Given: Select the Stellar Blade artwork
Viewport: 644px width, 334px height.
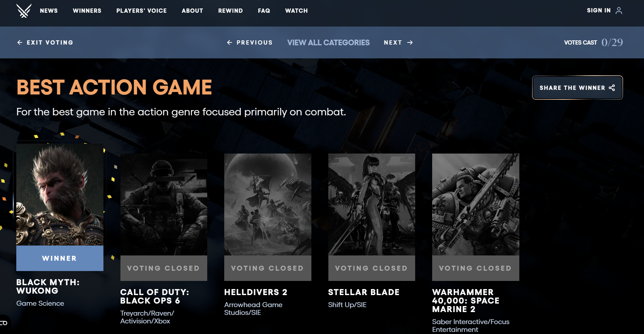Looking at the screenshot, I should [x=372, y=205].
